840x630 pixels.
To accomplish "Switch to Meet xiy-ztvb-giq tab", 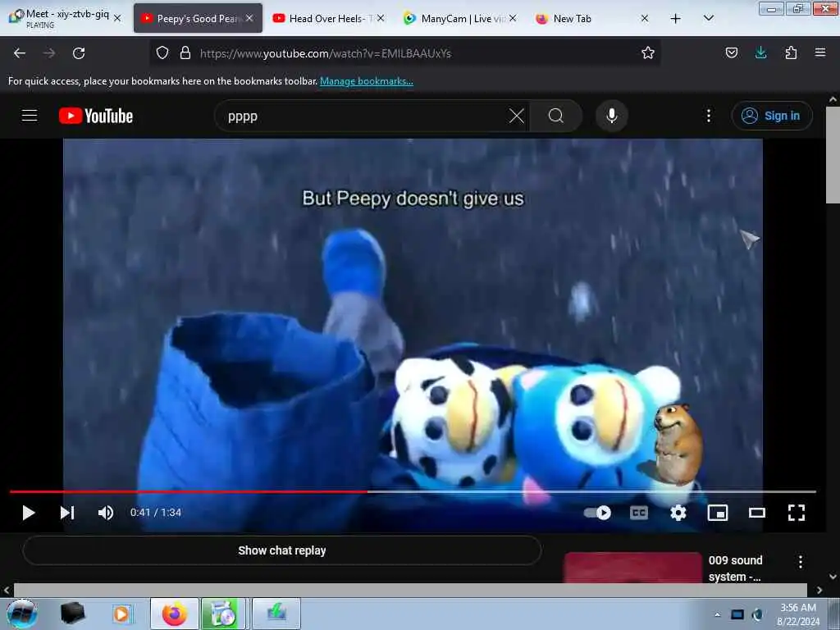I will [x=66, y=18].
